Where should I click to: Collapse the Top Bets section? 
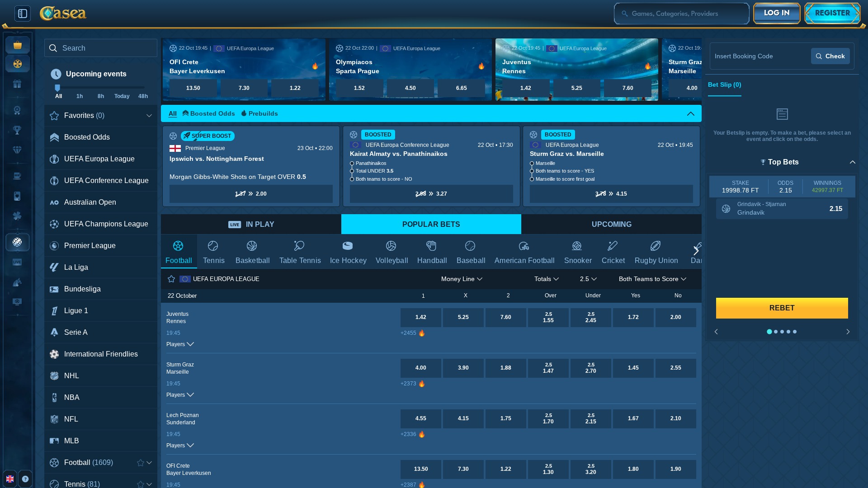coord(853,162)
